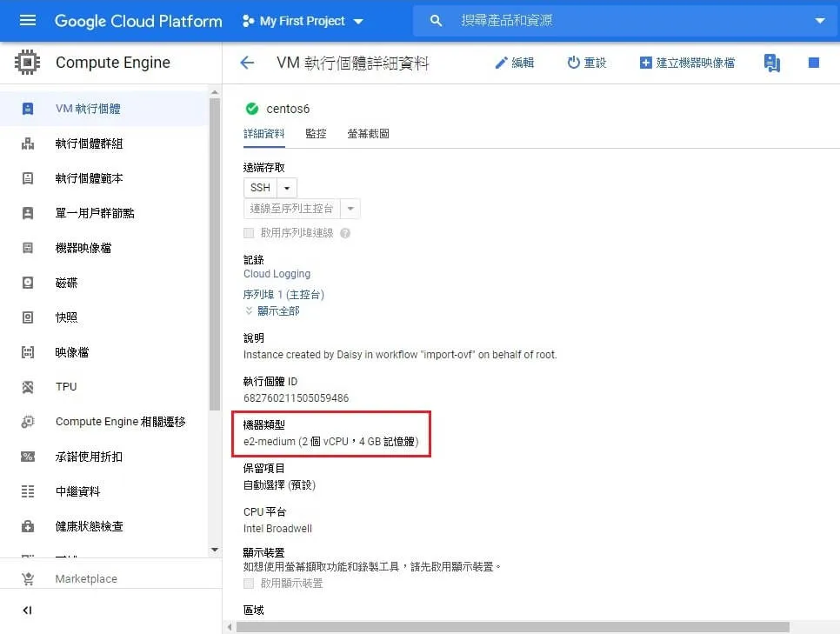Screen dimensions: 840x634
Task: Open Marketplace from the bottom sidebar
Action: click(x=85, y=578)
